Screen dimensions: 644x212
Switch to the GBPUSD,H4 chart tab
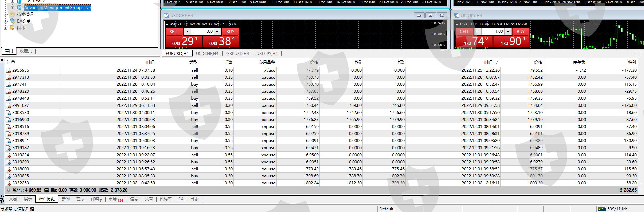[x=237, y=54]
